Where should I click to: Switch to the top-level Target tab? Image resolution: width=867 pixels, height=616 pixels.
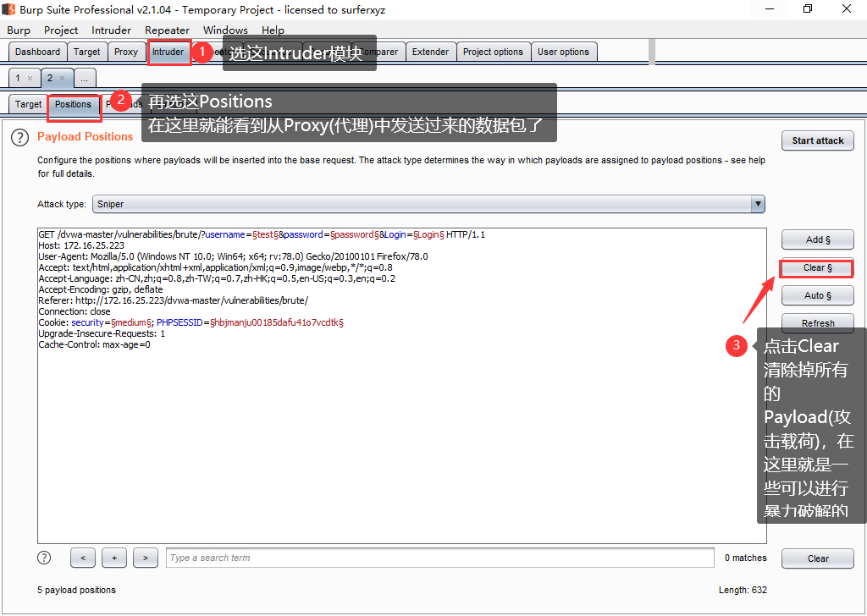[x=87, y=52]
